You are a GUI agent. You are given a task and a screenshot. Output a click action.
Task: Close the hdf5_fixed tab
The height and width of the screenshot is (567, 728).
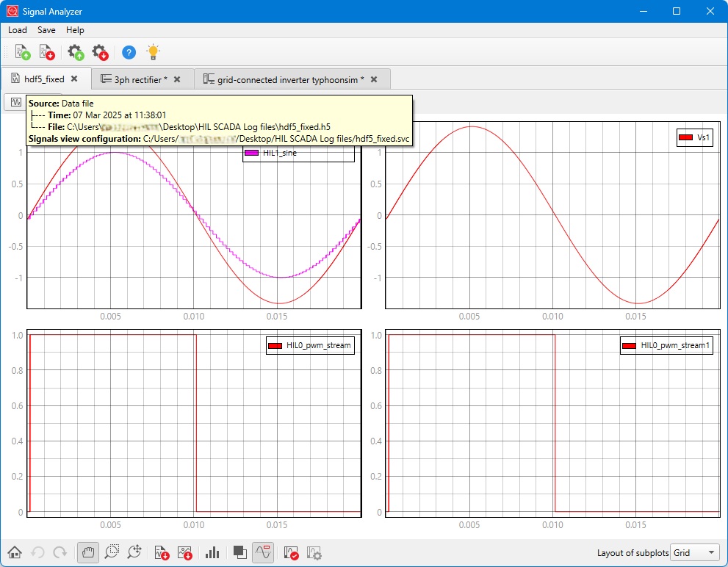tap(74, 79)
